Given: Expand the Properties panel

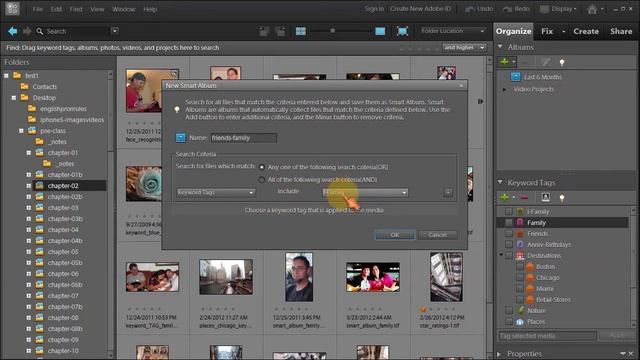Looking at the screenshot, I should point(499,354).
